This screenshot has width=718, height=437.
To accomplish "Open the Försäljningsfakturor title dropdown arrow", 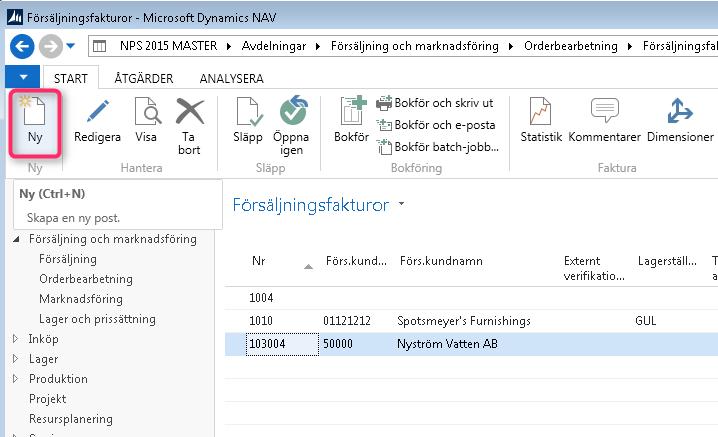I will coord(402,203).
